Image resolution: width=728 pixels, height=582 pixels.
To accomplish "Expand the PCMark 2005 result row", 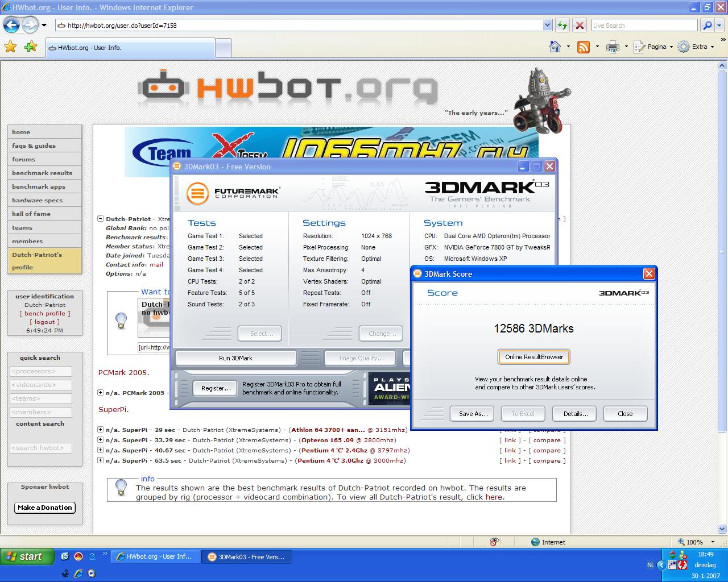I will 101,392.
